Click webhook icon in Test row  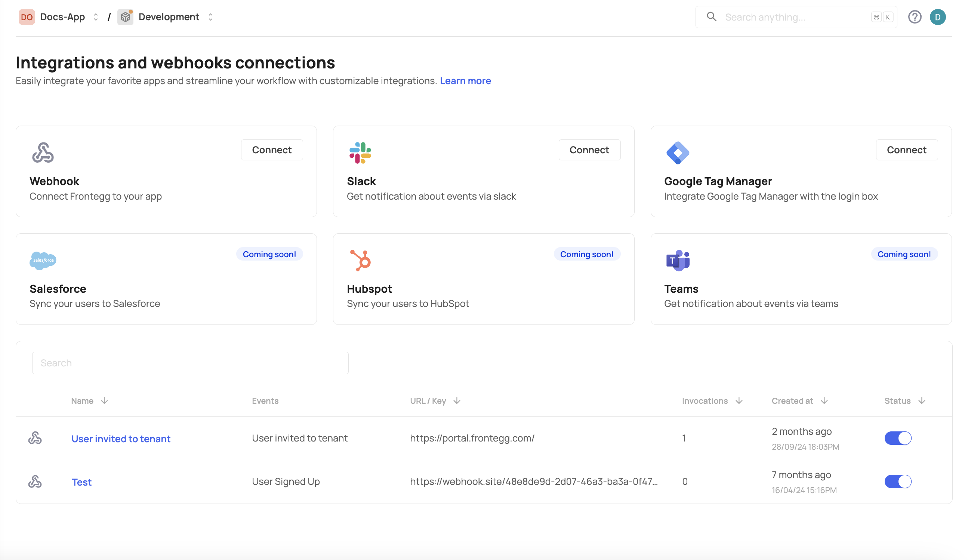(35, 481)
